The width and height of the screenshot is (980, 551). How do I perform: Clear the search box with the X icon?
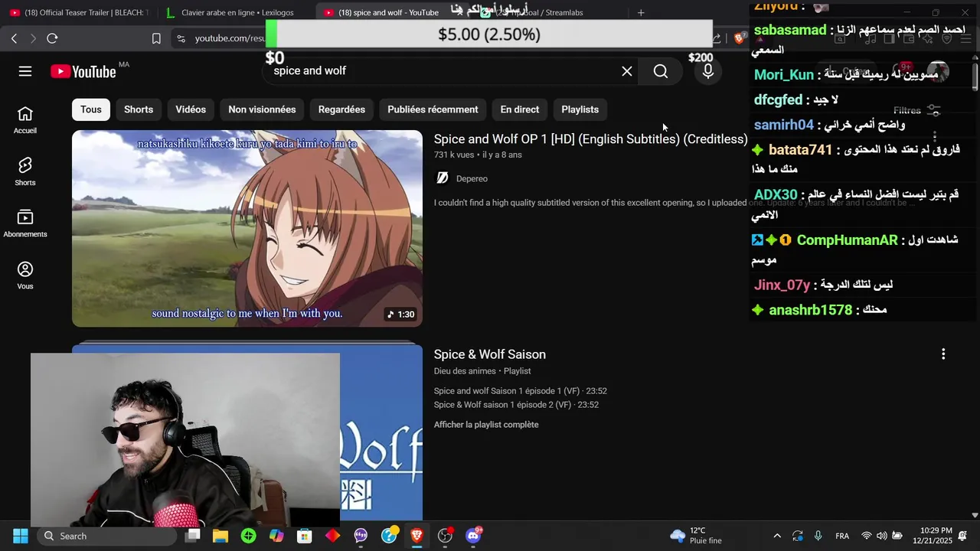(x=627, y=71)
